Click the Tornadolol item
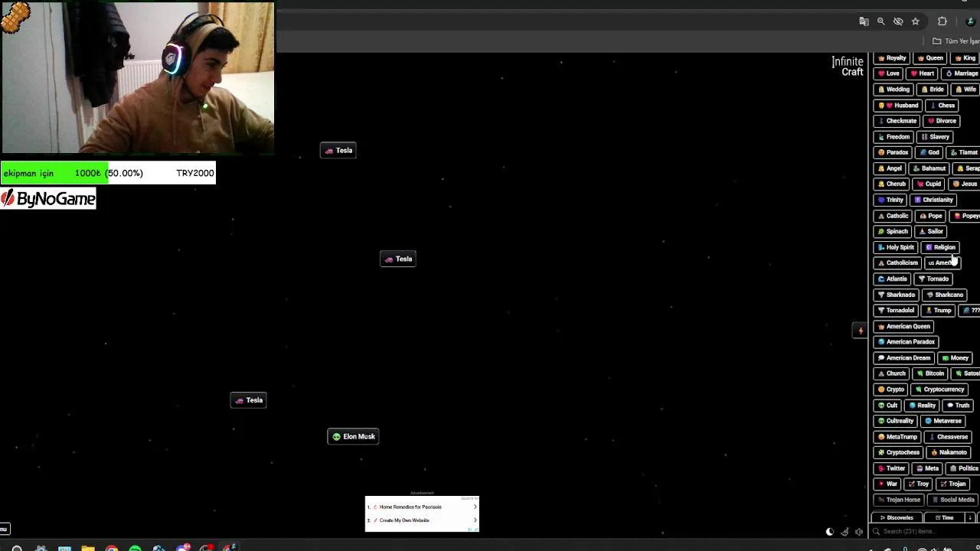980x551 pixels. (896, 311)
